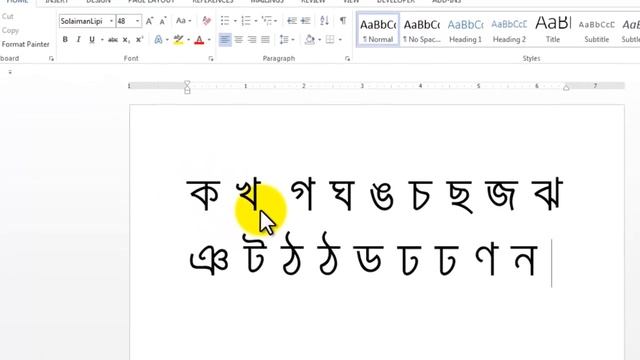This screenshot has width=640, height=360.
Task: Apply yellow text highlight color
Action: click(x=178, y=40)
